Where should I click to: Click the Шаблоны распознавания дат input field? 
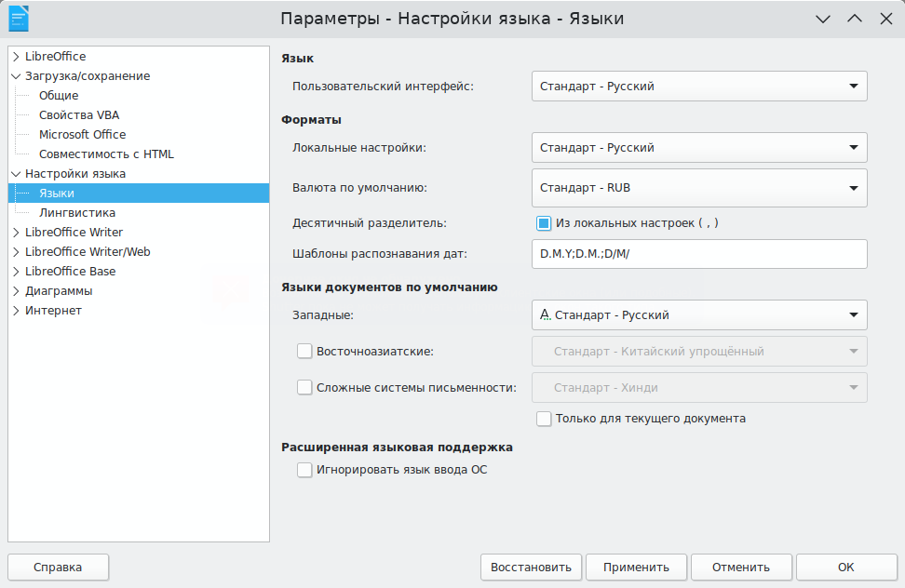click(699, 254)
